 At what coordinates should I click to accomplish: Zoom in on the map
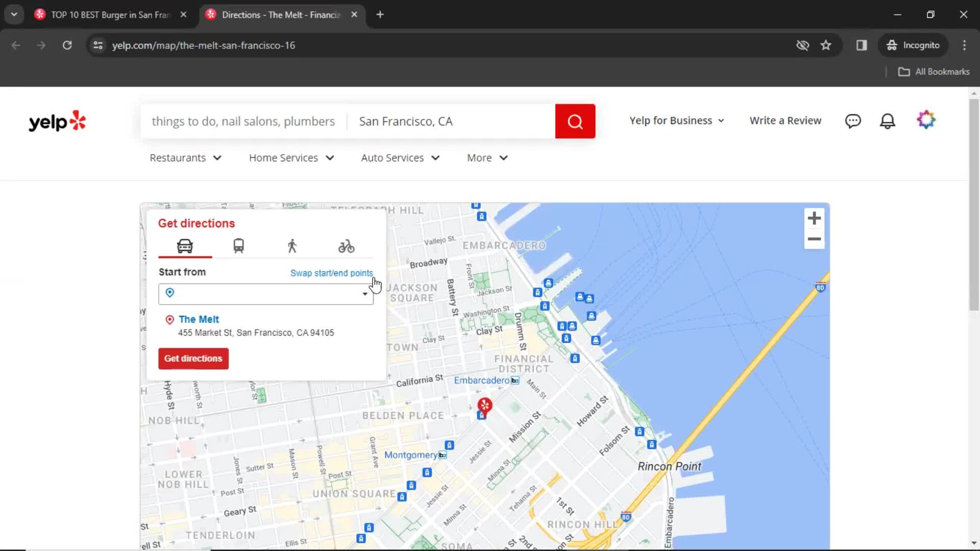point(814,218)
